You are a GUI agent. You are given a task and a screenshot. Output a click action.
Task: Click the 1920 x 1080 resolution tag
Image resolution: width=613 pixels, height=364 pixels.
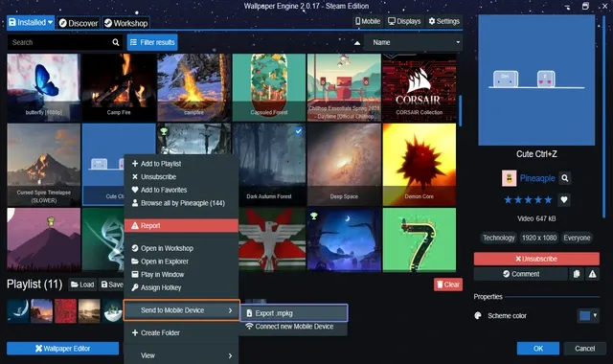point(539,238)
